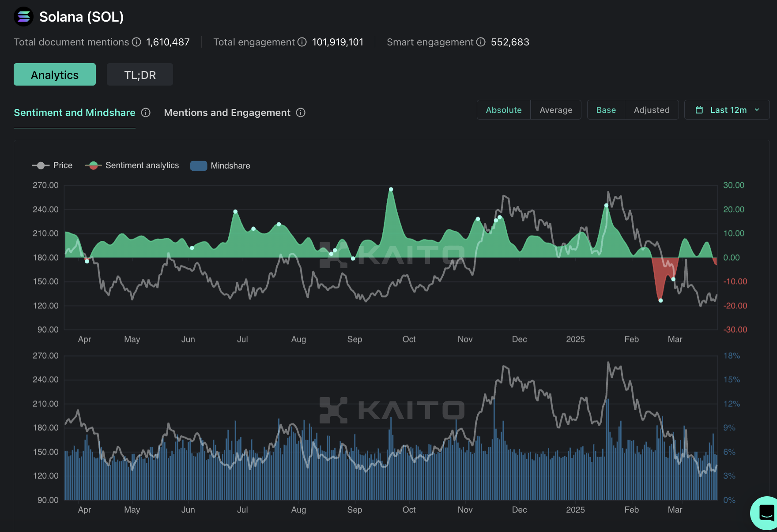Screen dimensions: 777x532
Task: Switch to Mentions and Engagement tab
Action: pyautogui.click(x=227, y=113)
